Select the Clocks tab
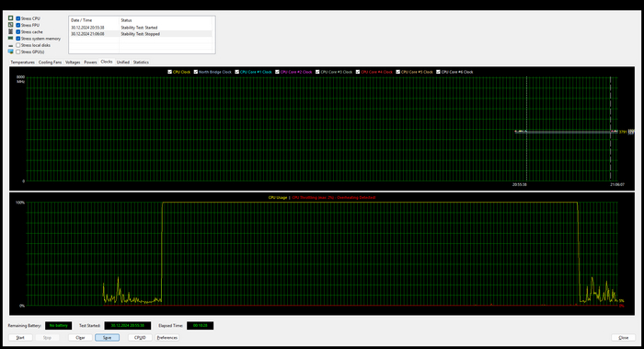The height and width of the screenshot is (349, 644). pos(107,62)
